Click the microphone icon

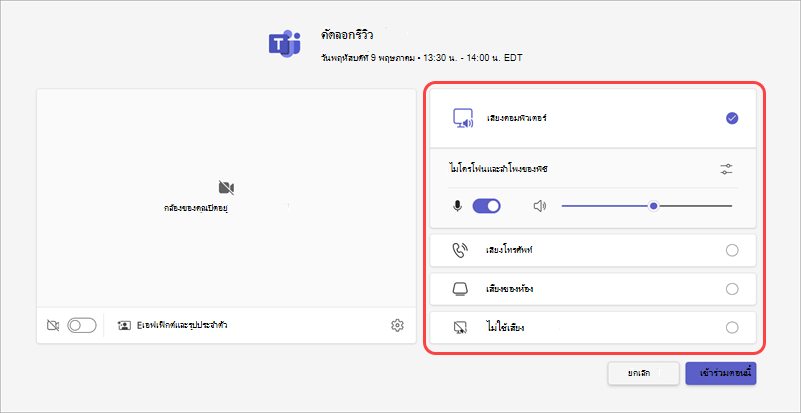(x=458, y=206)
